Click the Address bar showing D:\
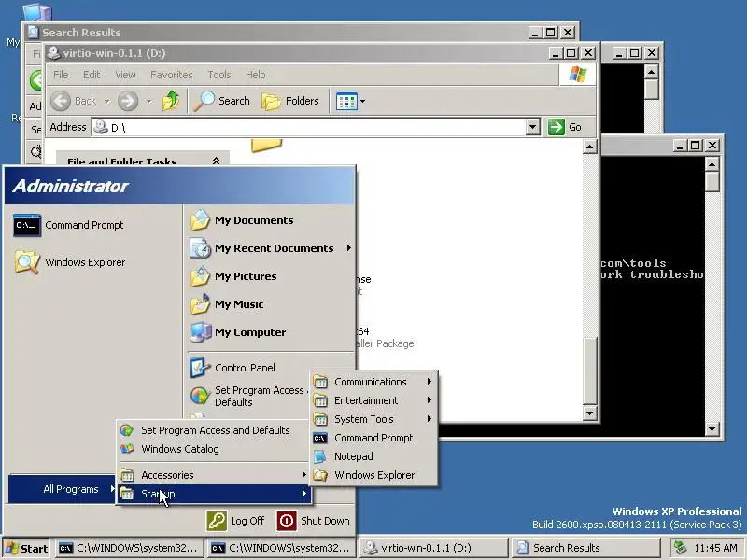Viewport: 747px width, 560px height. tap(310, 127)
